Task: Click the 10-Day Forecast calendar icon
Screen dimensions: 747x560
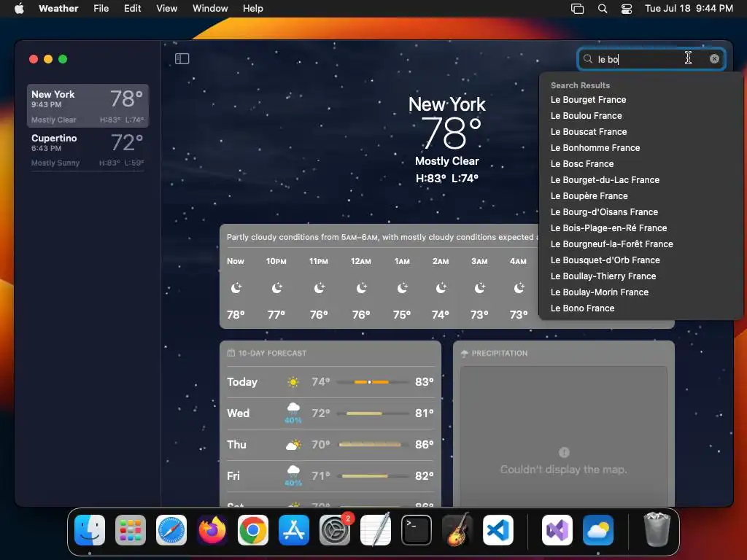Action: click(x=231, y=353)
